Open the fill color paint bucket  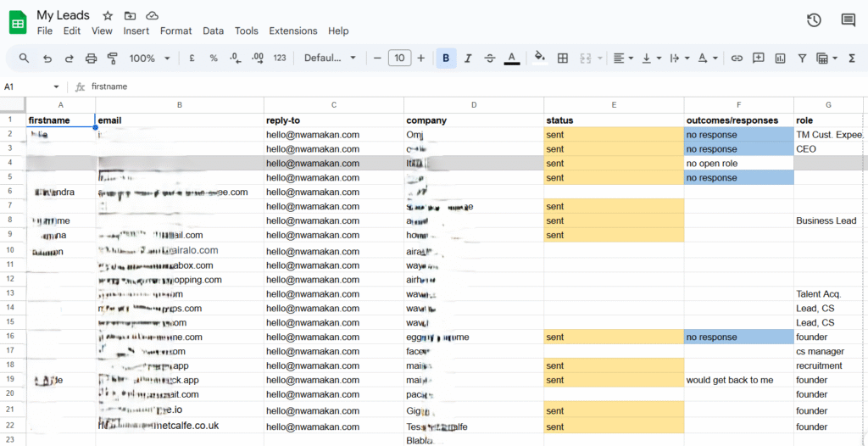click(x=539, y=59)
